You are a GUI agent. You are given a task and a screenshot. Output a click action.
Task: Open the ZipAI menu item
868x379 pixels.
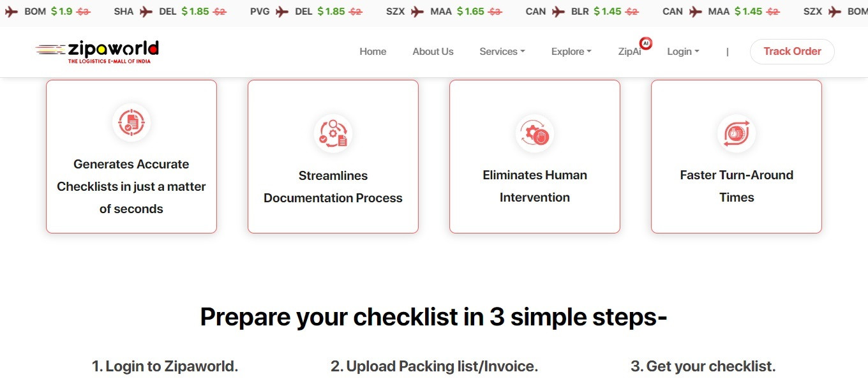pos(629,52)
